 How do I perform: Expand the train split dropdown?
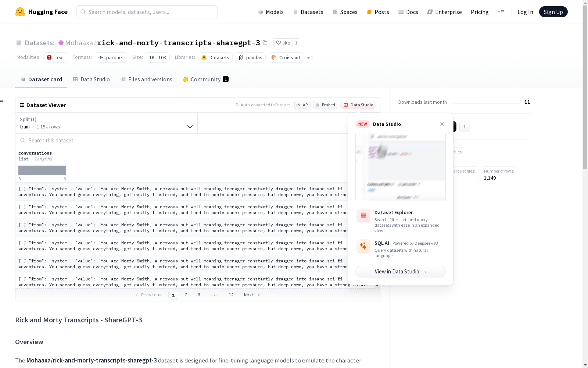point(106,123)
